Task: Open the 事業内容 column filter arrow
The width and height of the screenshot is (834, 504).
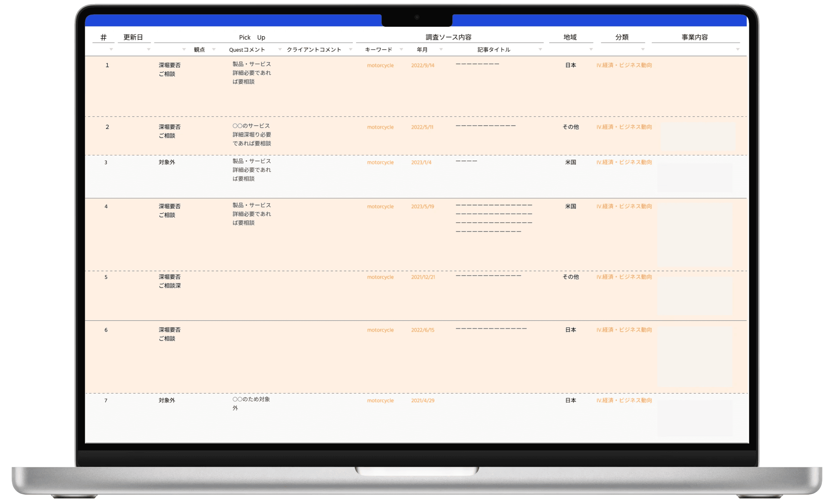Action: coord(737,50)
